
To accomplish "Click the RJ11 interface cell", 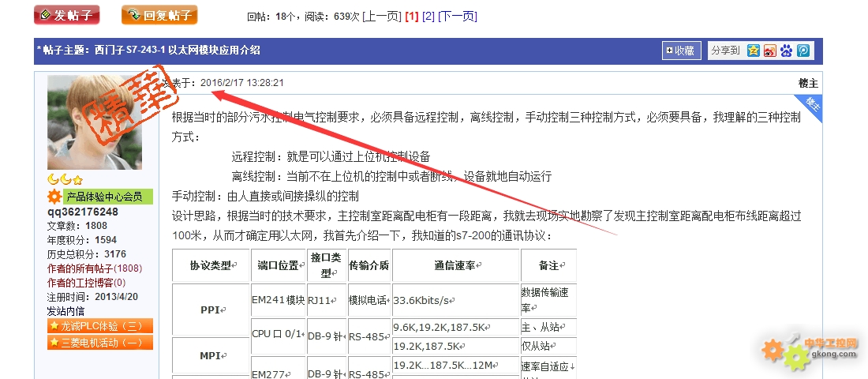I will [x=327, y=300].
